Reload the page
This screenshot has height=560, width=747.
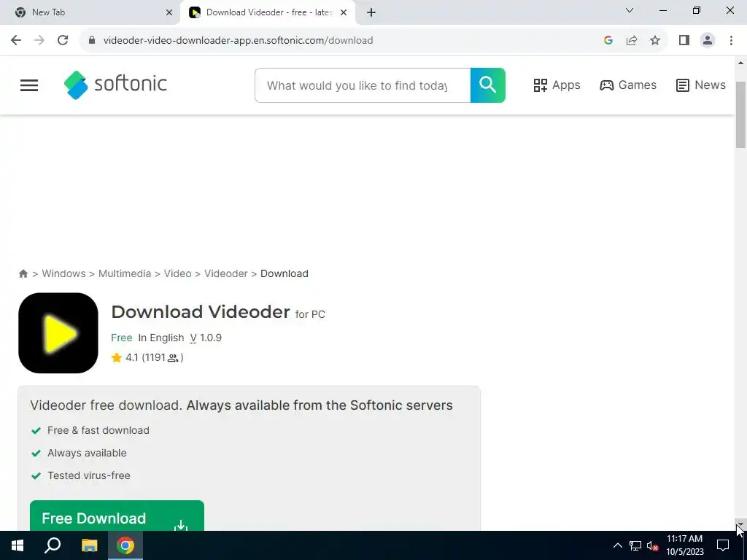[x=63, y=41]
